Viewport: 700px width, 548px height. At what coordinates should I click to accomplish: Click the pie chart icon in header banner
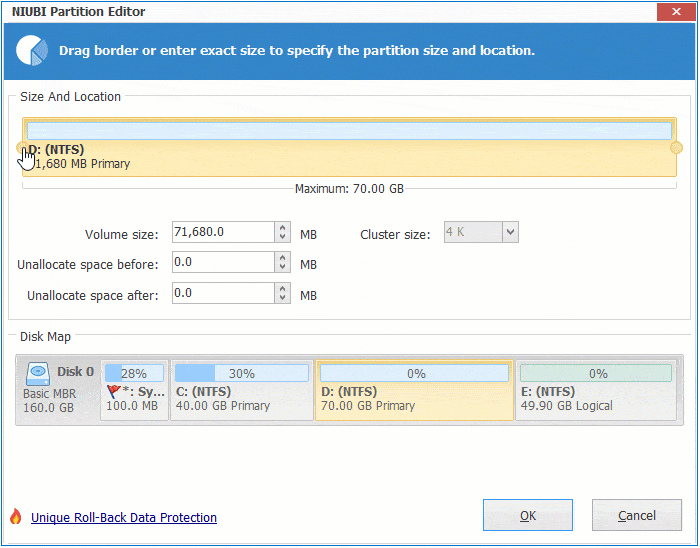33,49
